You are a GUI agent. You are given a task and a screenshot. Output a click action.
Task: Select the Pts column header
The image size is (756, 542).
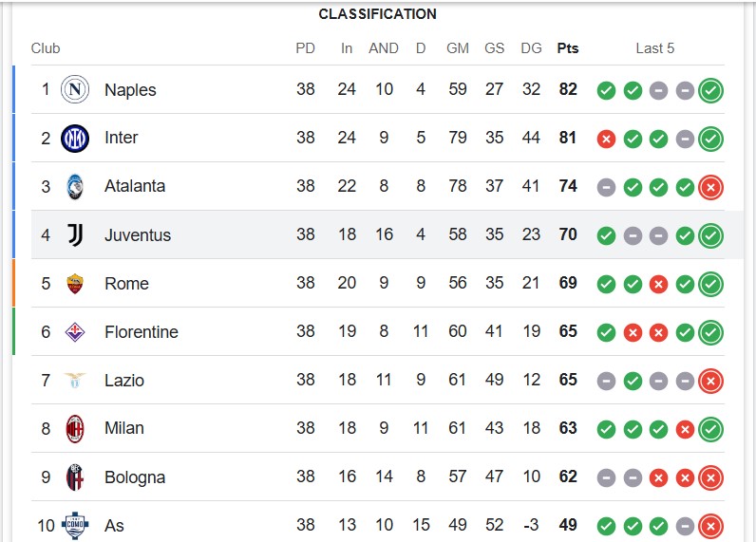point(568,48)
